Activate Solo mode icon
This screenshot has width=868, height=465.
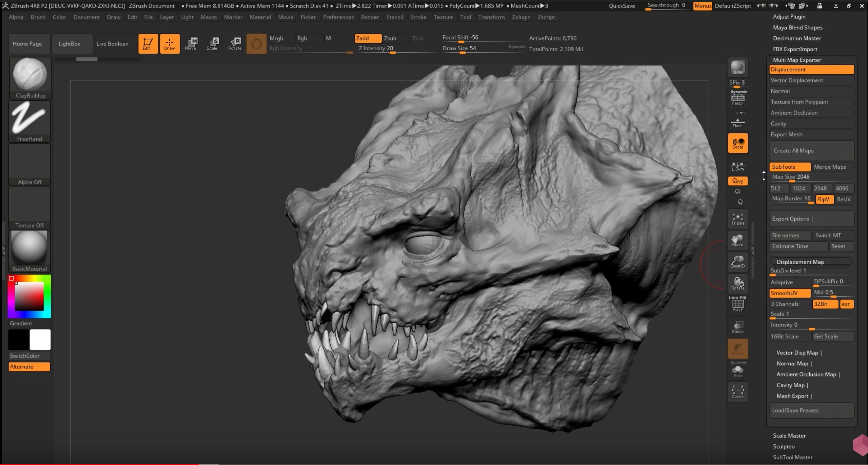tap(737, 371)
